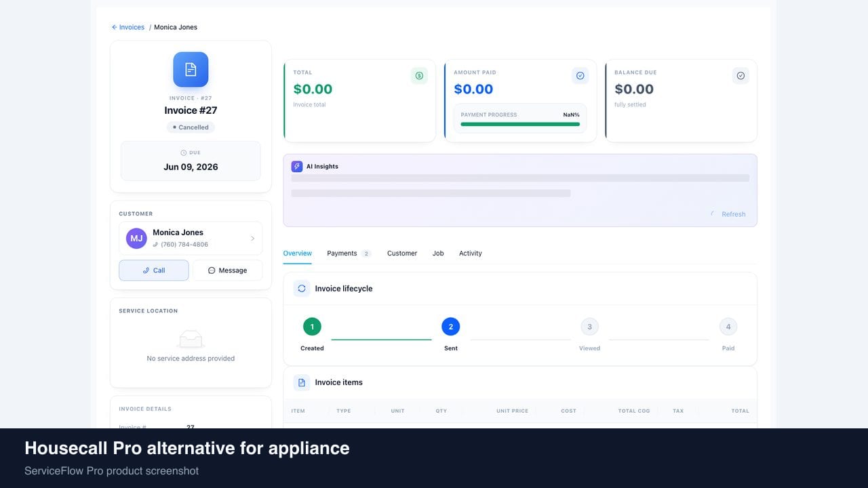
Task: Click the Invoice #27 heading
Action: pyautogui.click(x=191, y=110)
